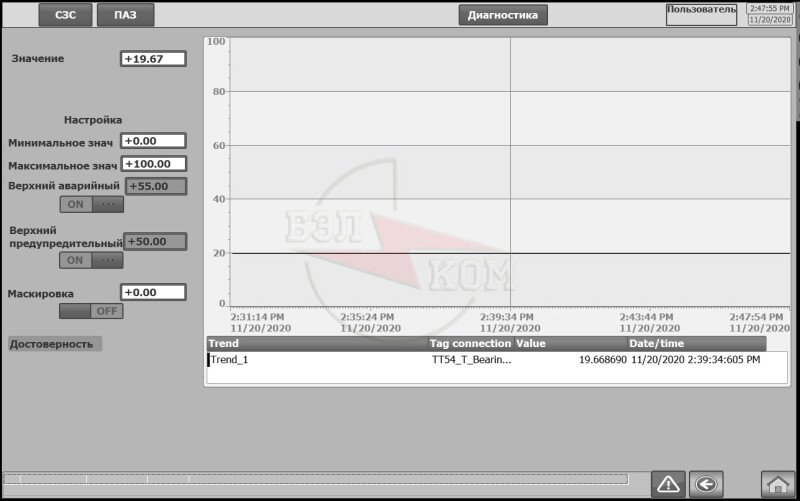This screenshot has width=800, height=501.
Task: Click the Value column header
Action: click(x=570, y=343)
